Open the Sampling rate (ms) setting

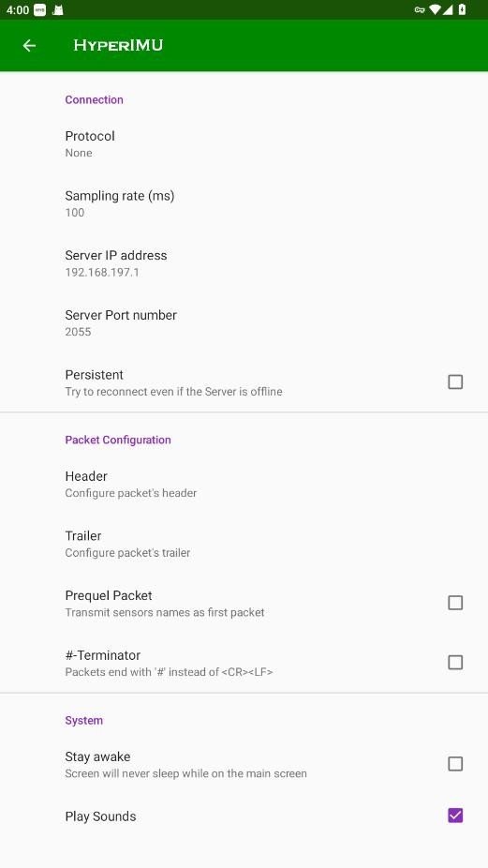[244, 203]
